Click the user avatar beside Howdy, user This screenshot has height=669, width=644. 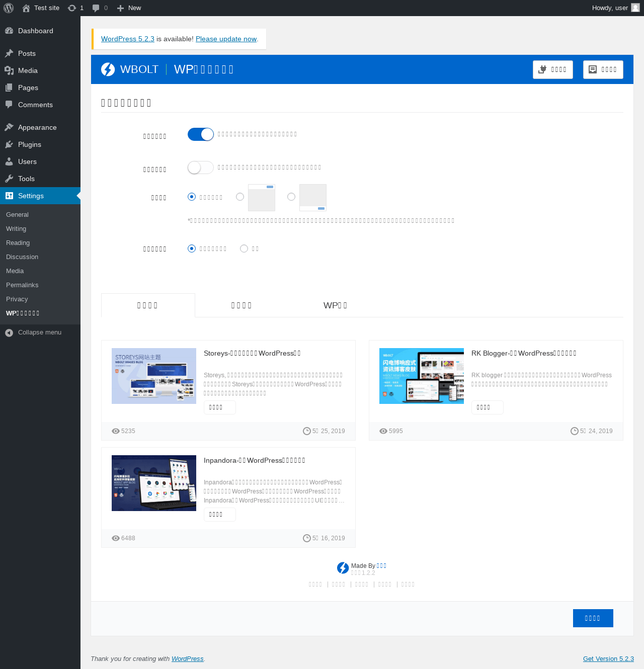click(635, 8)
